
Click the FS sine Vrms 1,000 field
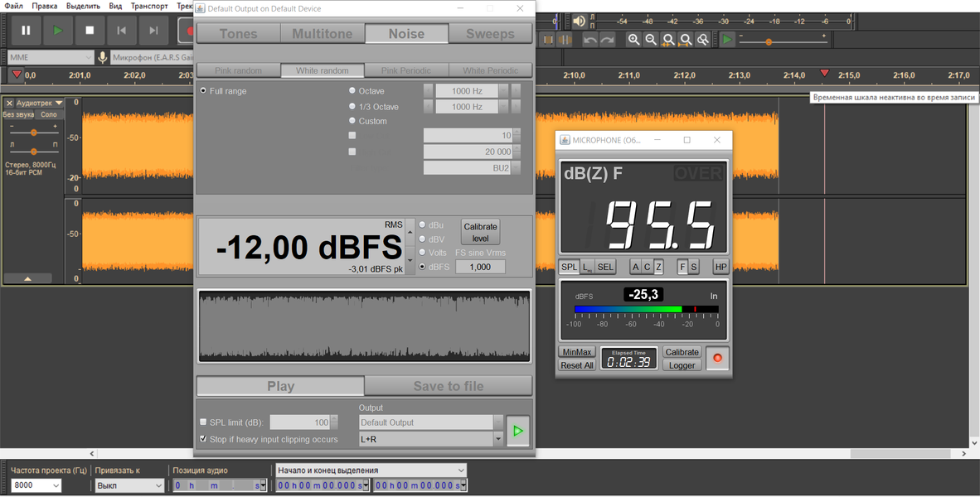point(480,267)
